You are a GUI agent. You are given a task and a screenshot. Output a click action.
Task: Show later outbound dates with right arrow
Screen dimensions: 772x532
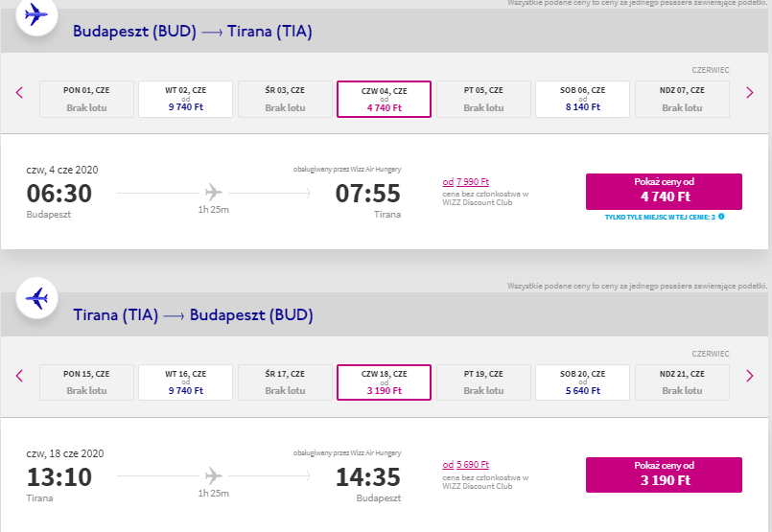pos(749,93)
